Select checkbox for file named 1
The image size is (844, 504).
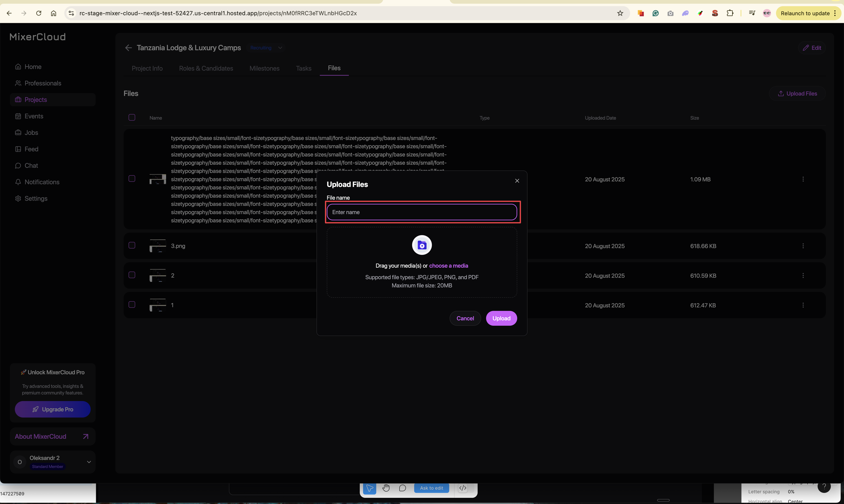(x=132, y=305)
